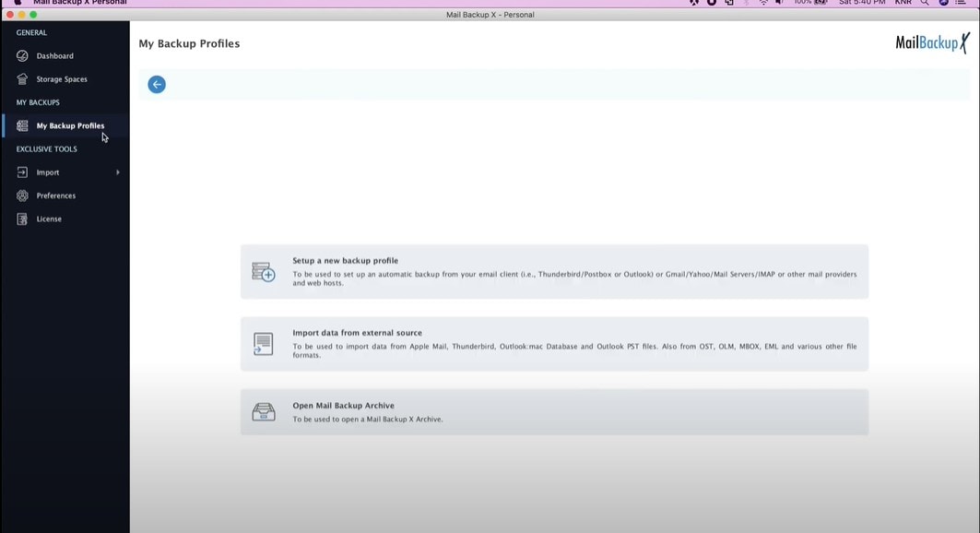Expand the Import submenu arrow
Image resolution: width=980 pixels, height=533 pixels.
pos(117,172)
